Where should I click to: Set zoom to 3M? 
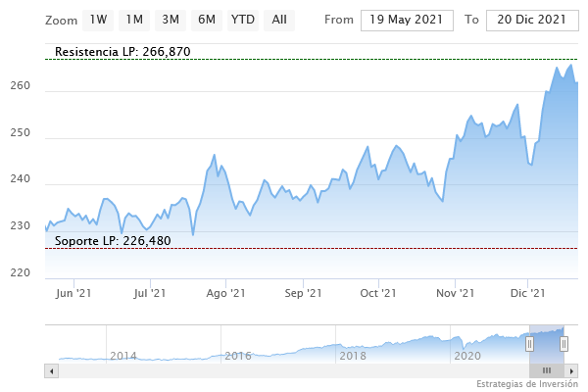171,20
